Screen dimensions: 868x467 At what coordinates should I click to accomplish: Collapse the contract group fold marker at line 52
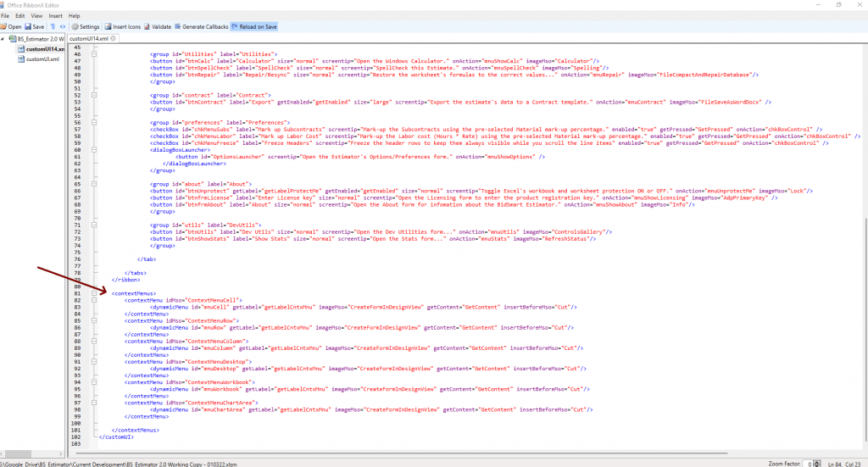(94, 95)
